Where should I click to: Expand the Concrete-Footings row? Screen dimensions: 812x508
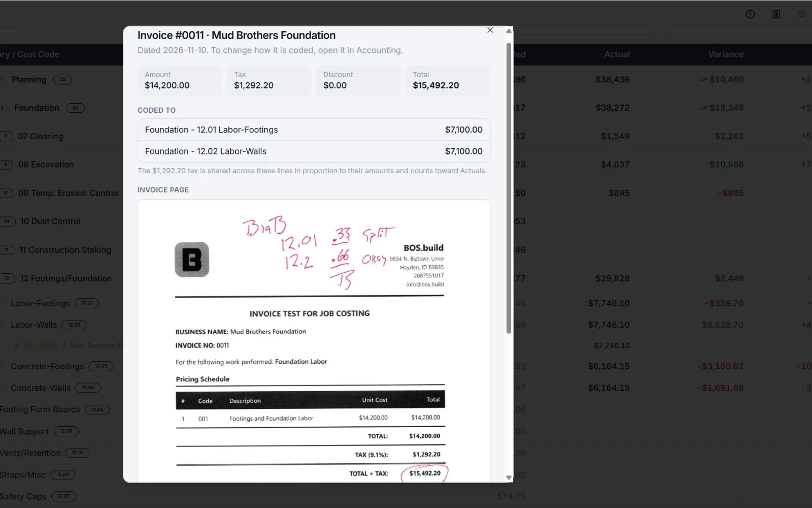tap(3, 366)
